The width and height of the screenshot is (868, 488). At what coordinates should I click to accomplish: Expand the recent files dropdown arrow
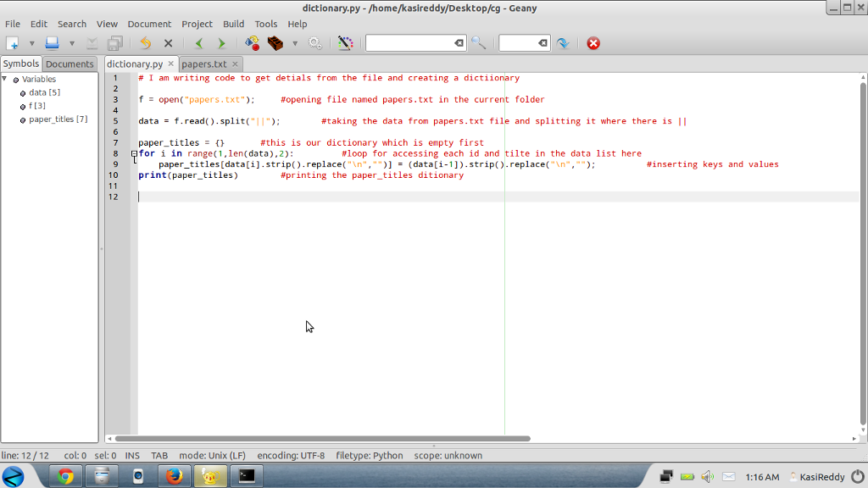pyautogui.click(x=71, y=43)
